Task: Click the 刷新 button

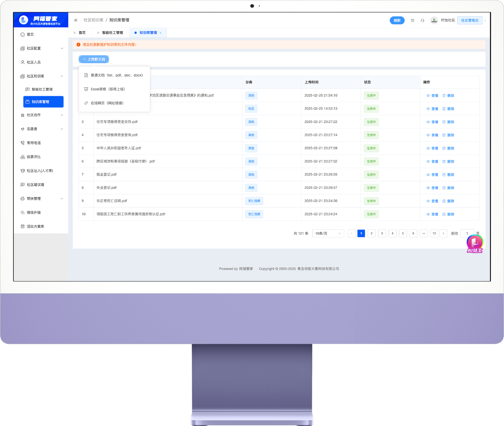Action: 397,20
